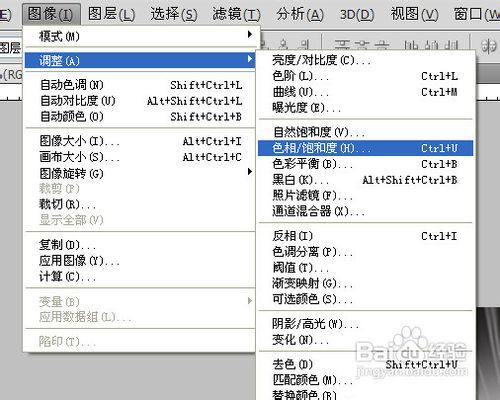This screenshot has height=400, width=500.
Task: Click distribute horizontal centers icon in options bar
Action: (x=431, y=45)
